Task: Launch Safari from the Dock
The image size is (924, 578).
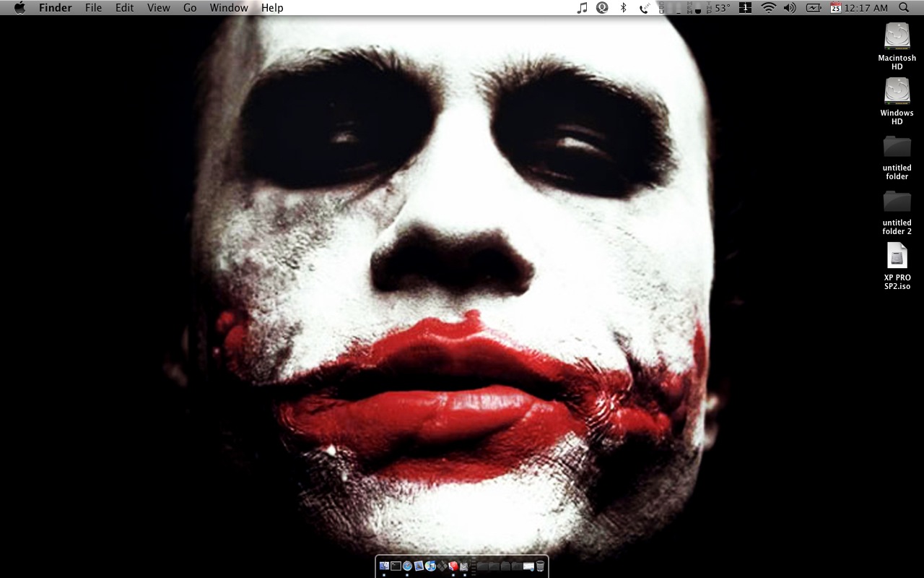Action: click(407, 566)
